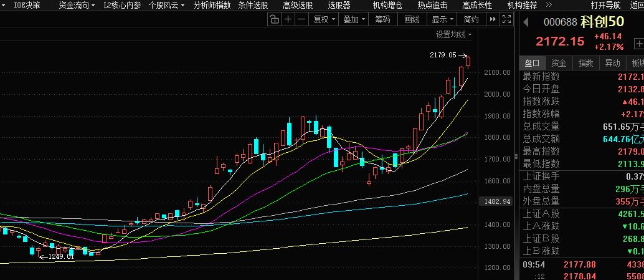The image size is (644, 280).
Task: Click the 2177.88 tick price
Action: [x=579, y=265]
